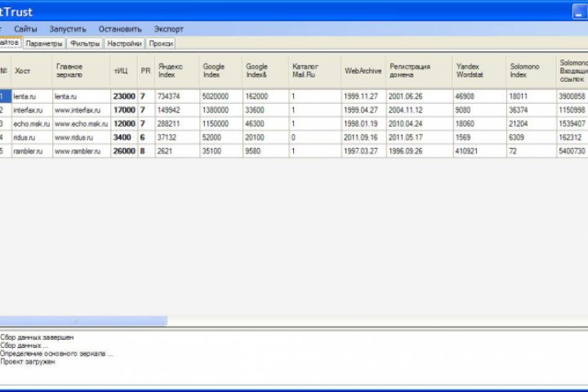Click the Google Index value 1380000
The image size is (588, 392).
(x=221, y=110)
